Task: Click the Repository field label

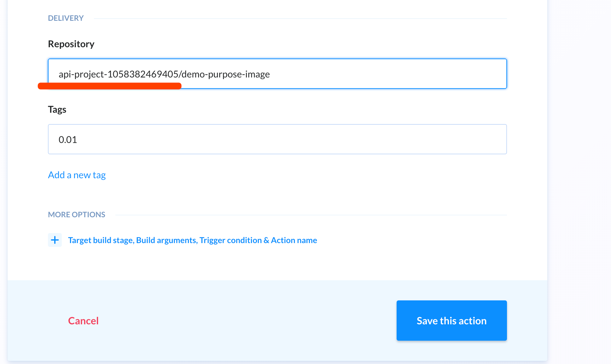Action: (x=71, y=44)
